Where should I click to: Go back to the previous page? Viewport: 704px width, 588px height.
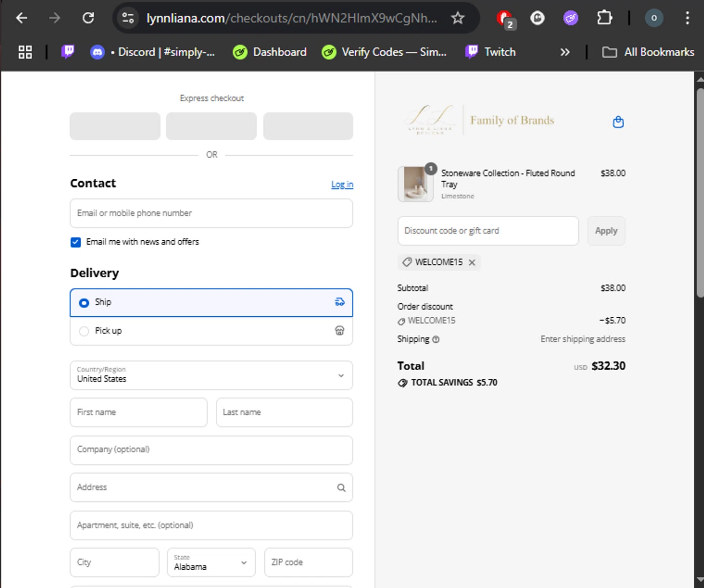click(x=22, y=18)
